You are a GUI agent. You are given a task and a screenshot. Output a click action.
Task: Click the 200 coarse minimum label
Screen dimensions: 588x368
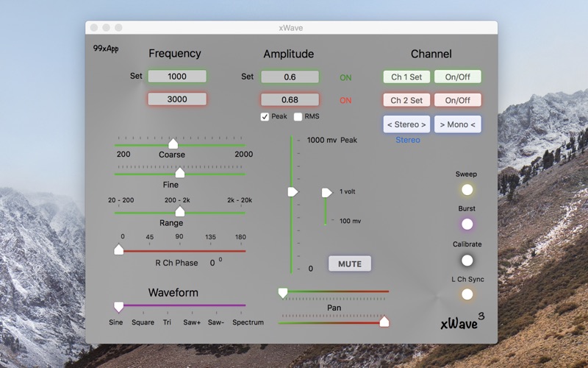123,155
